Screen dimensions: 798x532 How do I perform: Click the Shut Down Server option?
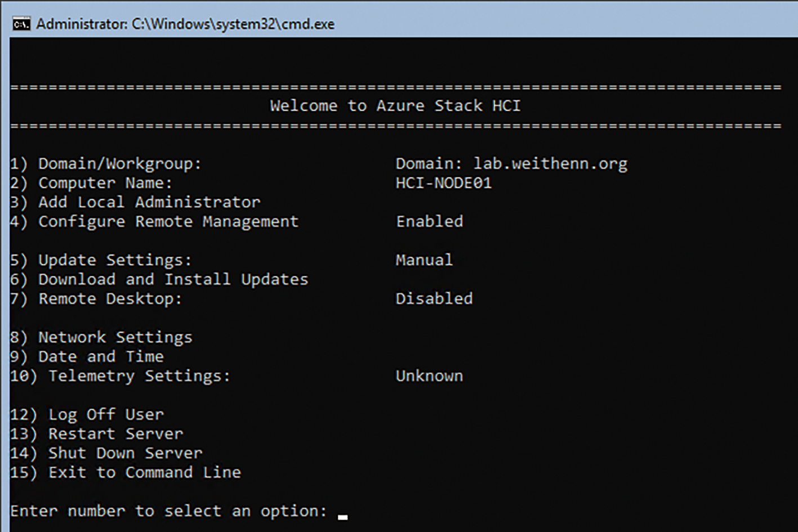[106, 453]
